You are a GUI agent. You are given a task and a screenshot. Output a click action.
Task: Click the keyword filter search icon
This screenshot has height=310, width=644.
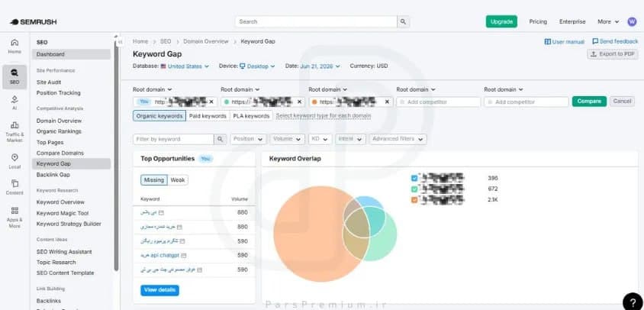[221, 139]
